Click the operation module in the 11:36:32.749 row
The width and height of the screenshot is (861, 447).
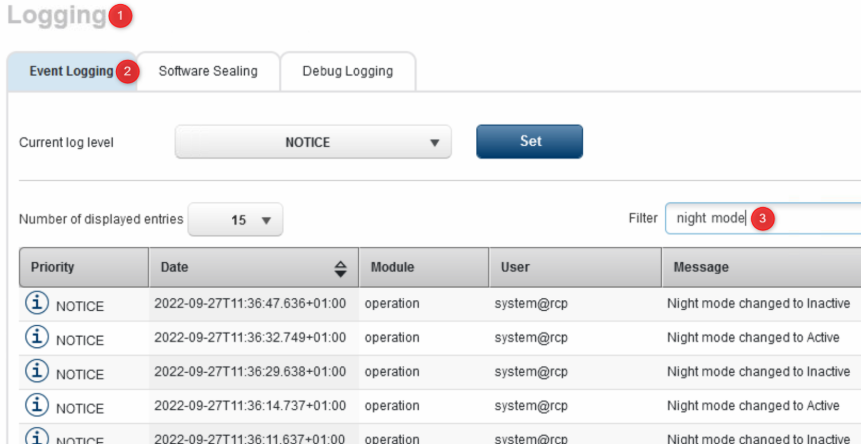[392, 338]
